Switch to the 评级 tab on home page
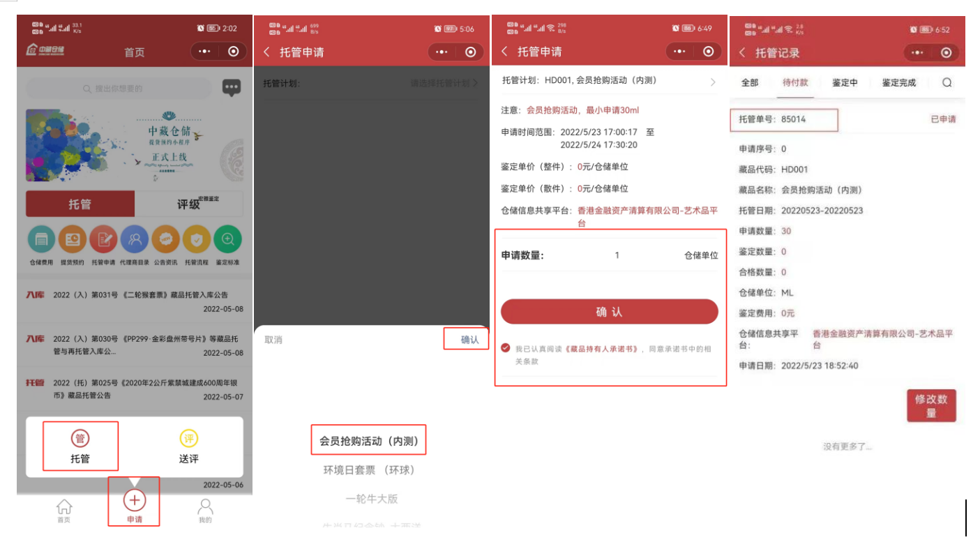This screenshot has height=549, width=980. point(188,204)
